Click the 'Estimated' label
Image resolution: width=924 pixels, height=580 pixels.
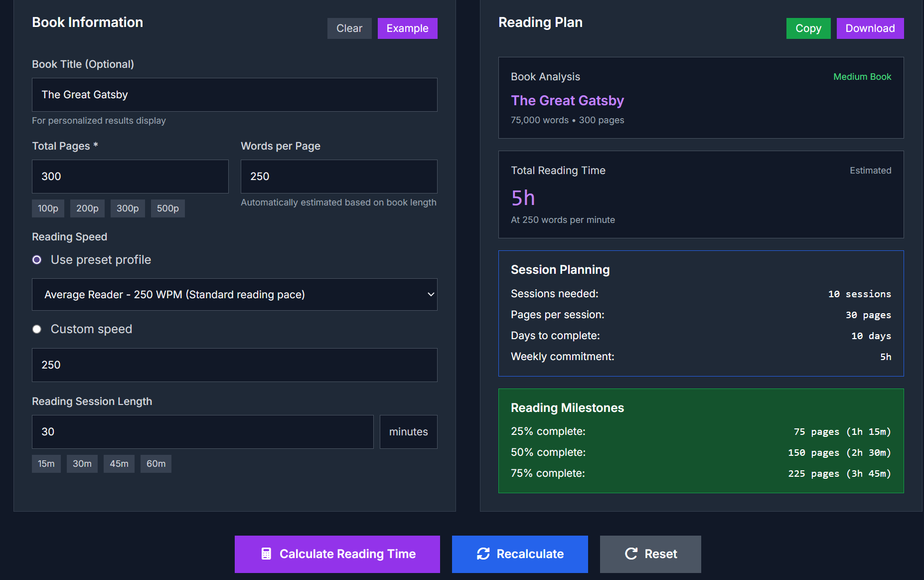tap(870, 171)
